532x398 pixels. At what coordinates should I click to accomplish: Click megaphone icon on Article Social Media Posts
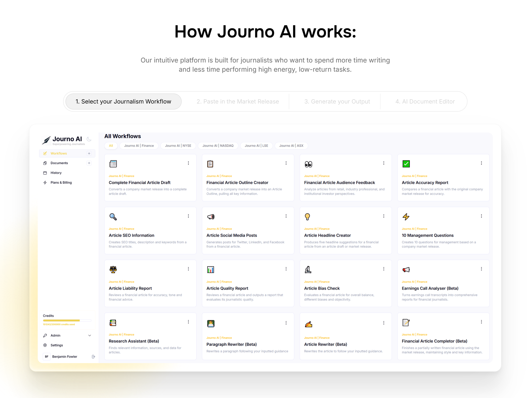click(x=211, y=217)
